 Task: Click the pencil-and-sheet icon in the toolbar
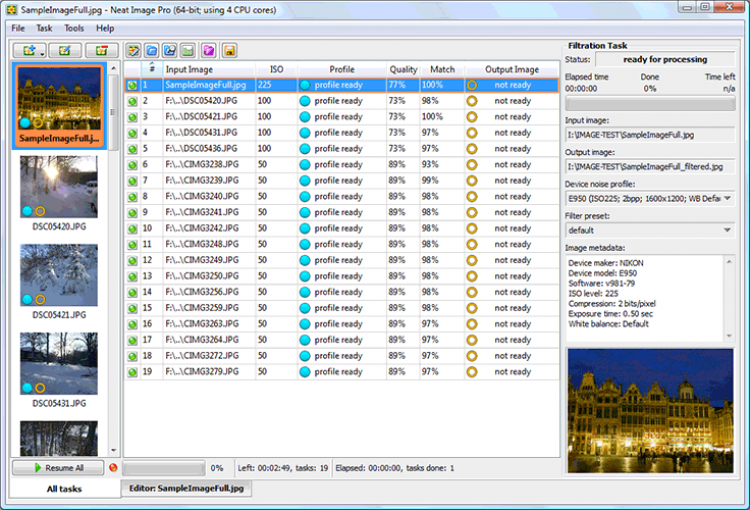click(133, 50)
